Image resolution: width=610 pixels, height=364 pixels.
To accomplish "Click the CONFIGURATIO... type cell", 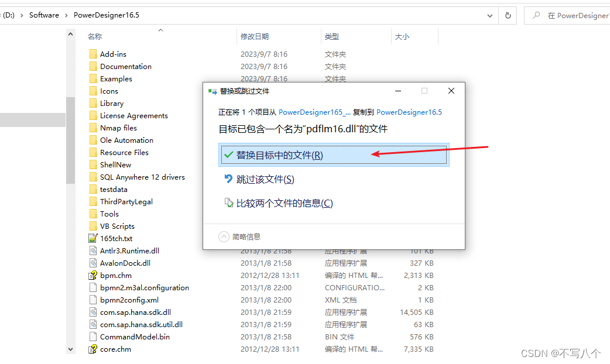I will tap(354, 288).
